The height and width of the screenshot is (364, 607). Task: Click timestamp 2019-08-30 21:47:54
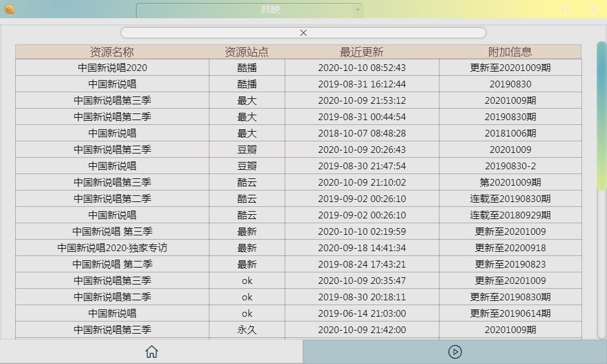pyautogui.click(x=362, y=166)
